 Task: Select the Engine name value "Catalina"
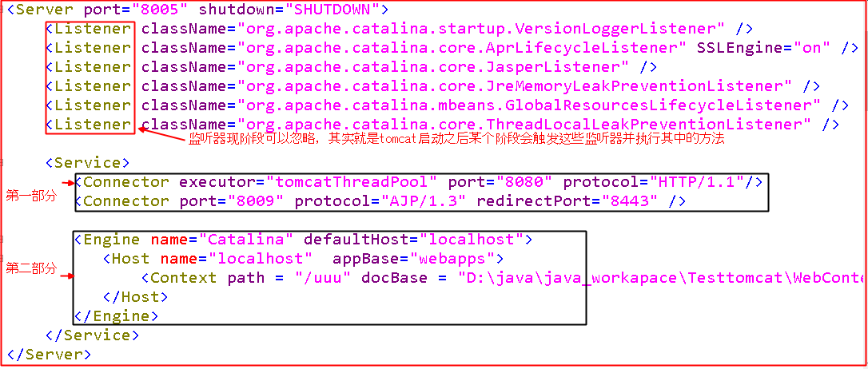(246, 240)
